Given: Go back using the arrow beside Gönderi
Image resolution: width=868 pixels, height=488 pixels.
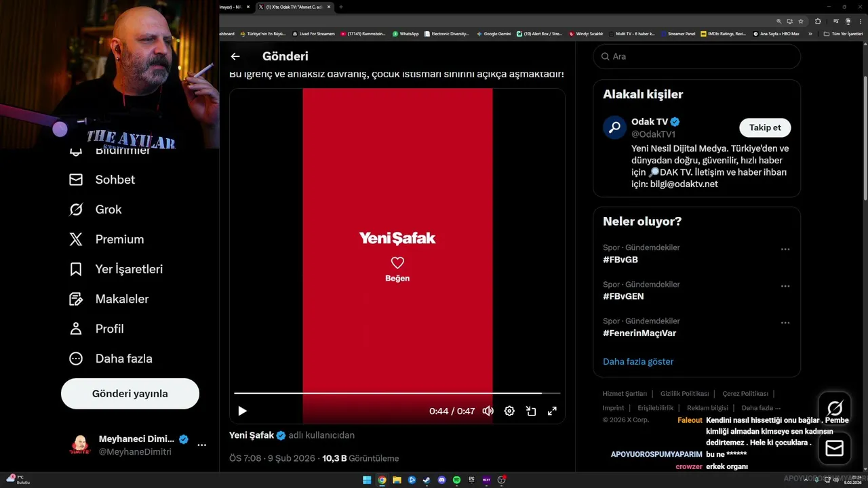Looking at the screenshot, I should (235, 57).
